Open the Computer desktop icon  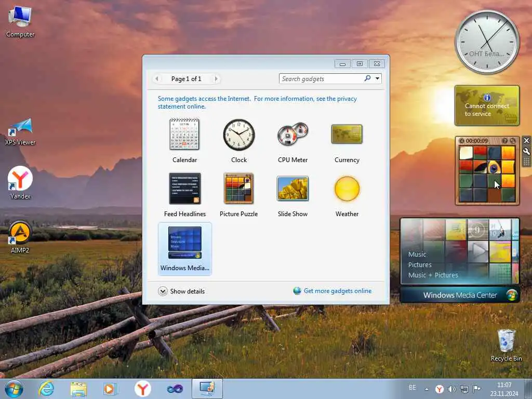pos(20,21)
